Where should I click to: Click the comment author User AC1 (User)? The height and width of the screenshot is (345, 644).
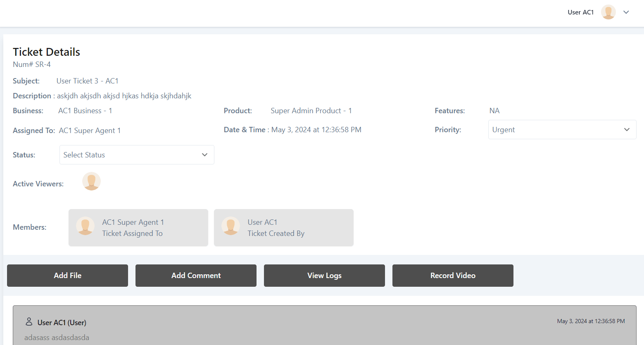[x=62, y=323]
